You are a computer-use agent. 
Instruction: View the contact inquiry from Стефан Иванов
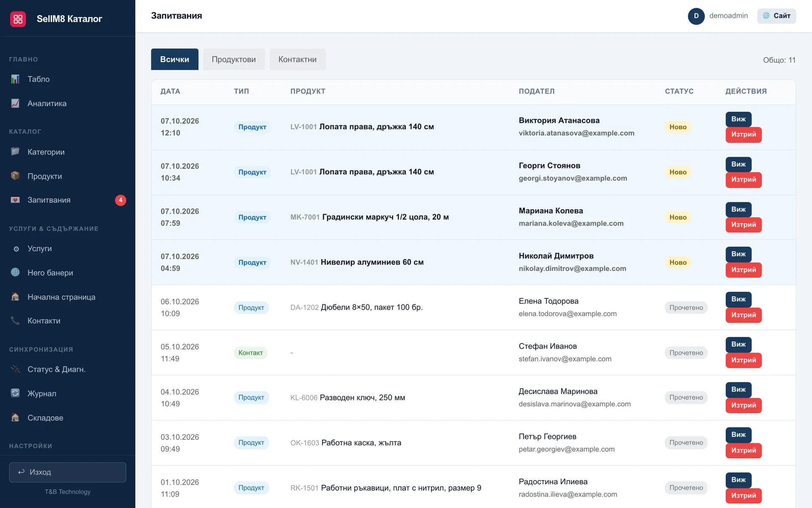[738, 344]
